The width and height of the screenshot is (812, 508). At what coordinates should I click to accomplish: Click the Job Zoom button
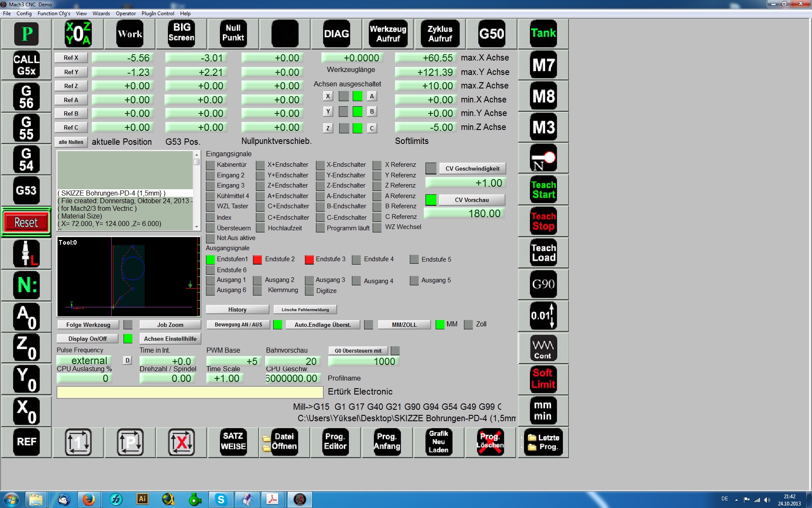point(170,325)
